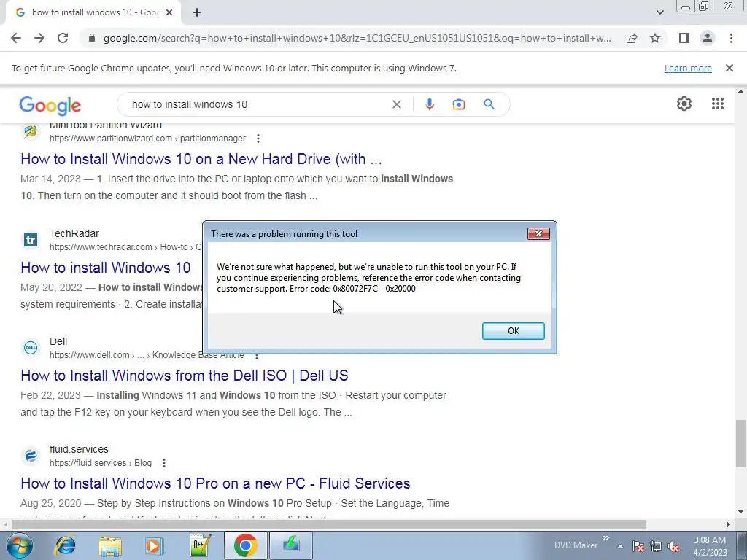Click the address bar URL
Image resolution: width=747 pixels, height=560 pixels.
coord(357,38)
